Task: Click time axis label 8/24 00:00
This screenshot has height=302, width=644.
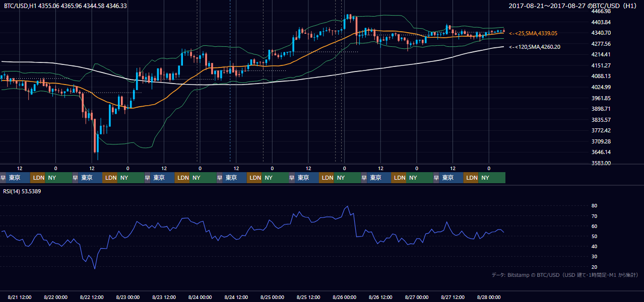Action: (200, 297)
